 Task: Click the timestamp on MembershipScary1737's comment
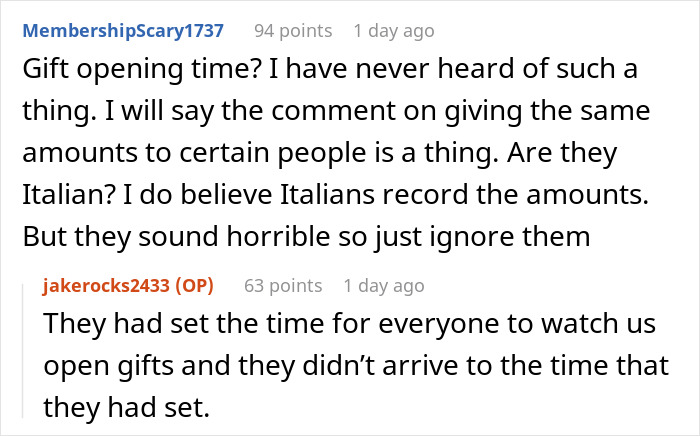394,31
